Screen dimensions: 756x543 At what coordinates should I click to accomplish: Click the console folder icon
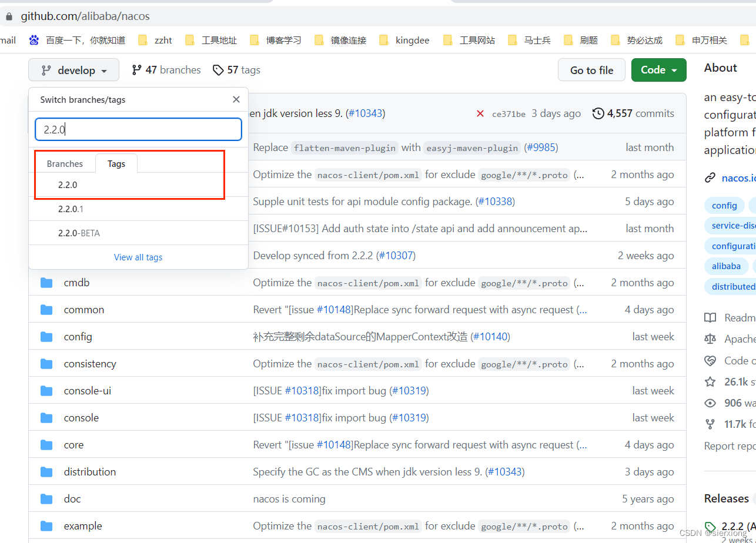click(46, 418)
